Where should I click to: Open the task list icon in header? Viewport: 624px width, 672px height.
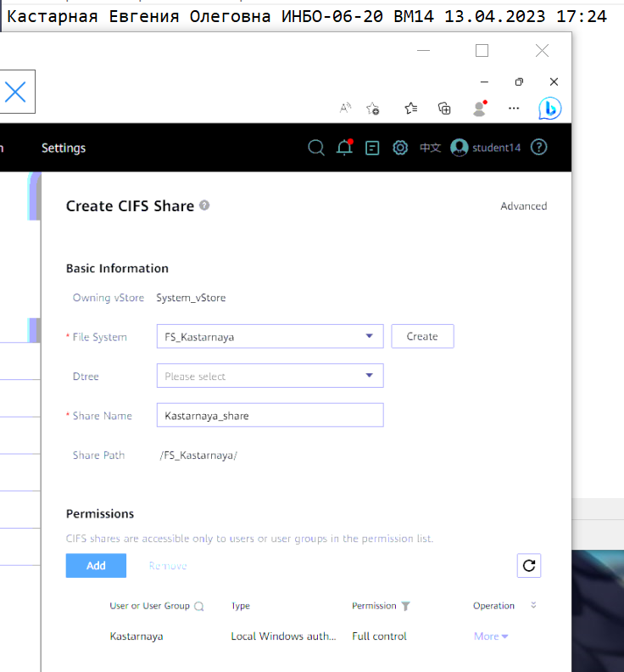click(371, 148)
